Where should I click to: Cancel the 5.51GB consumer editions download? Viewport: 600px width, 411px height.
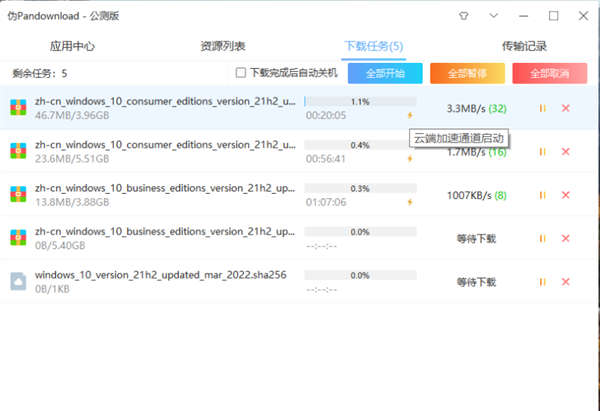click(x=566, y=152)
